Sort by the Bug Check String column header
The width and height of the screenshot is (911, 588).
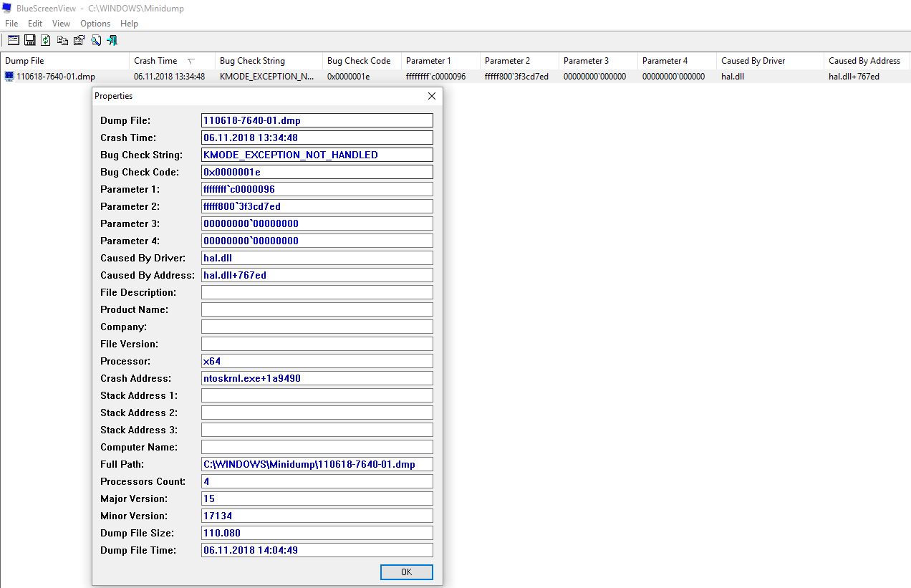tap(269, 61)
